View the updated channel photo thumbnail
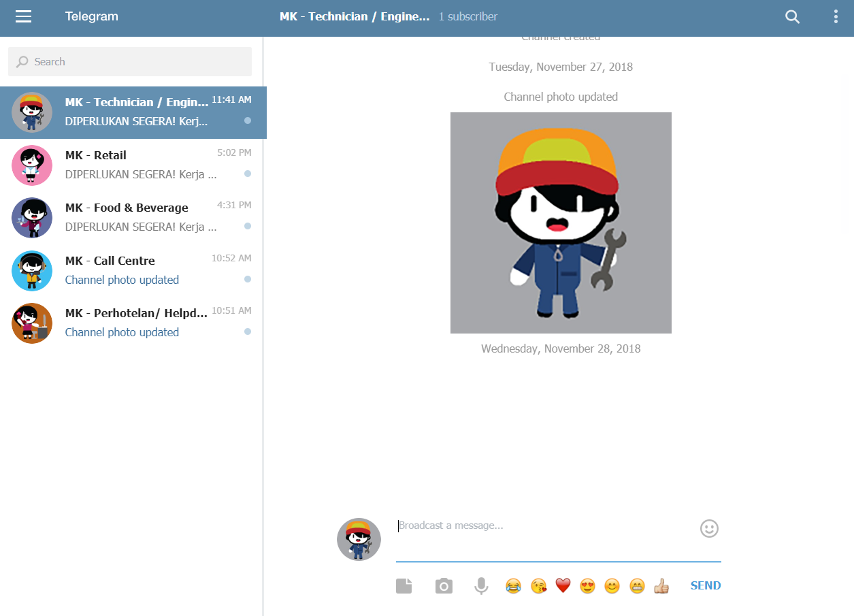This screenshot has height=616, width=854. [561, 223]
